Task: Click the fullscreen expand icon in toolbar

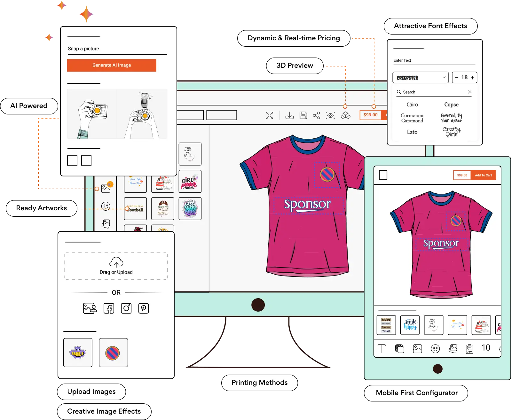Action: click(269, 115)
